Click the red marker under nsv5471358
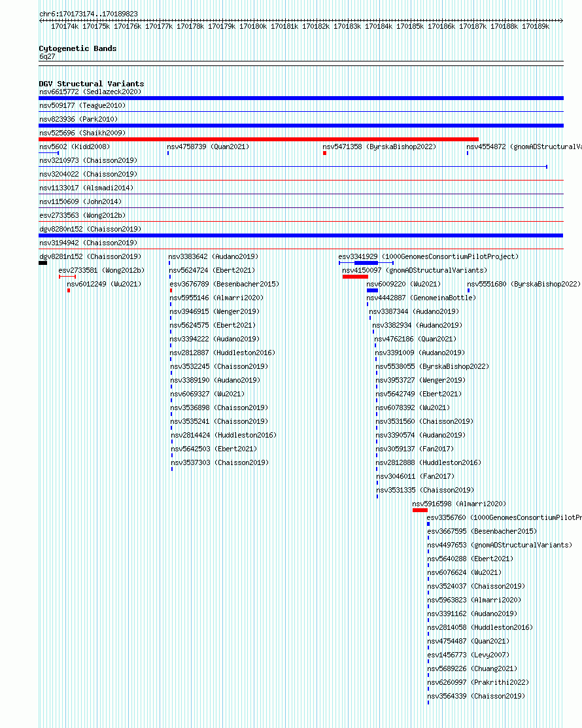Viewport: 582px width, 728px height. click(325, 153)
